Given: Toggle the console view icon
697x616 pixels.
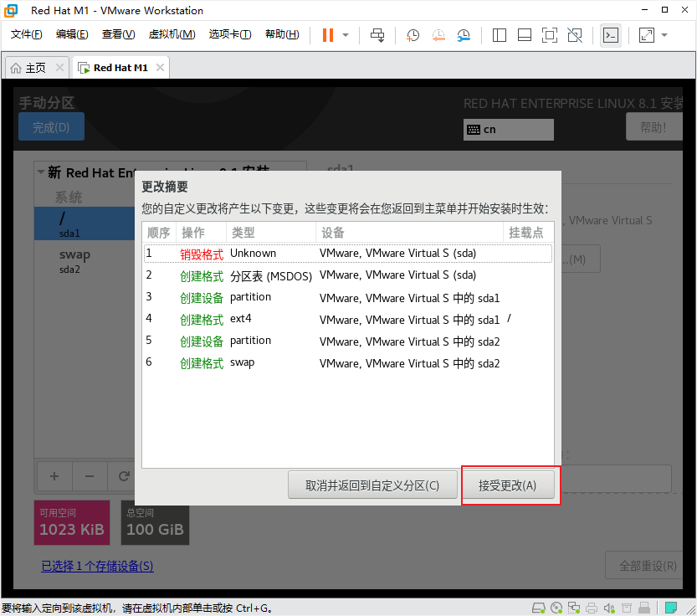Looking at the screenshot, I should tap(611, 35).
